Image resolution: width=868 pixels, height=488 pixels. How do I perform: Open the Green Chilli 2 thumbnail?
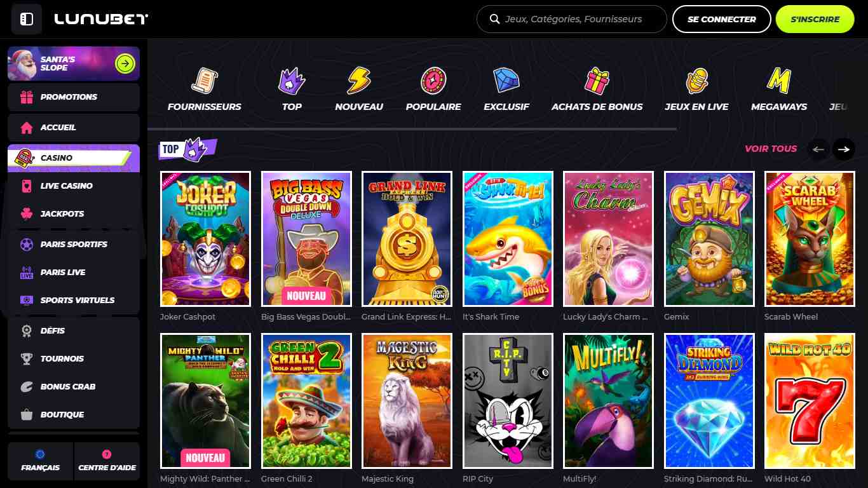click(306, 401)
